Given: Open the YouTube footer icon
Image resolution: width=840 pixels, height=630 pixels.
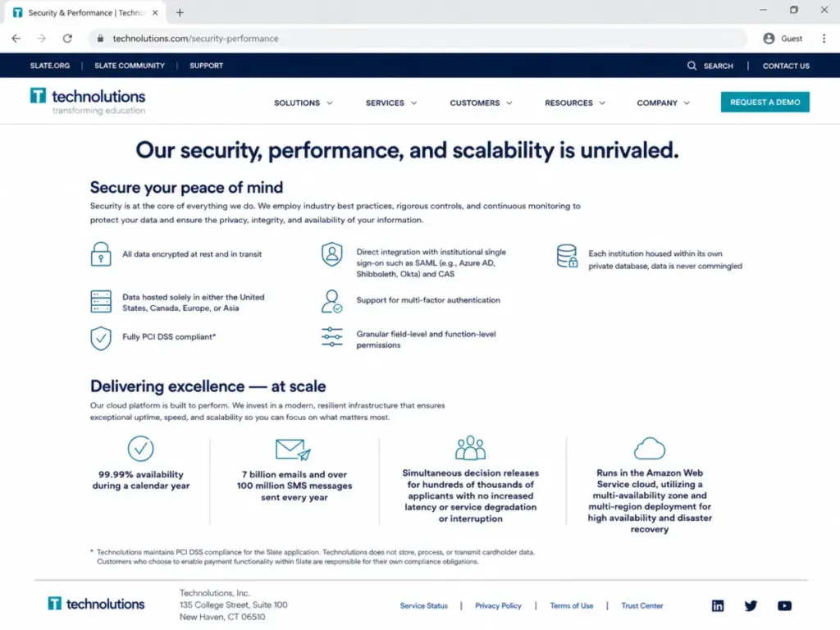Looking at the screenshot, I should 784,605.
